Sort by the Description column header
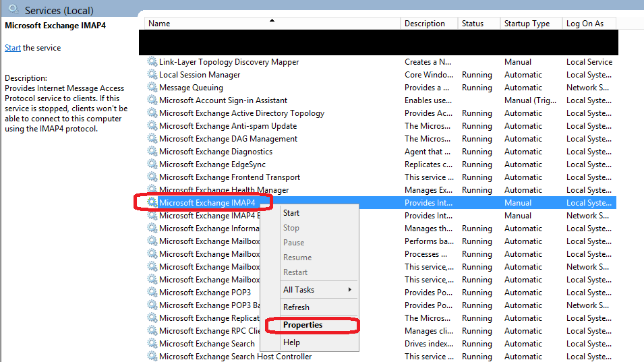Viewport: 644px width, 362px height. coord(429,24)
